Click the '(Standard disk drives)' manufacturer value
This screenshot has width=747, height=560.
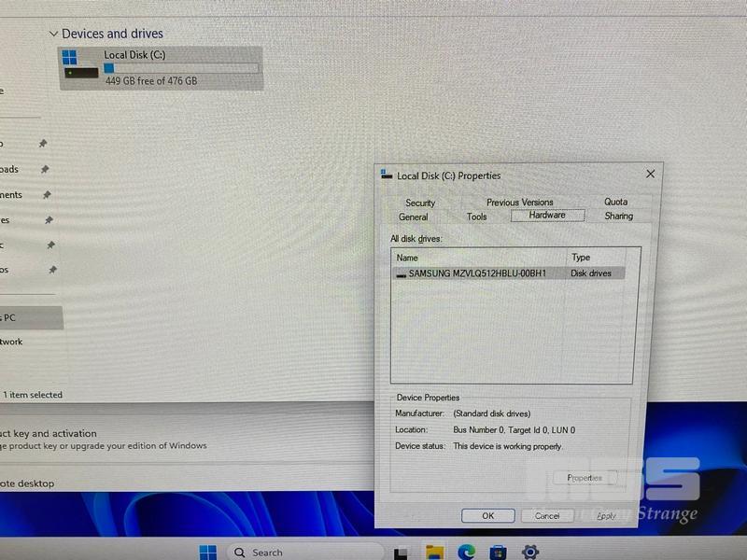(x=492, y=413)
